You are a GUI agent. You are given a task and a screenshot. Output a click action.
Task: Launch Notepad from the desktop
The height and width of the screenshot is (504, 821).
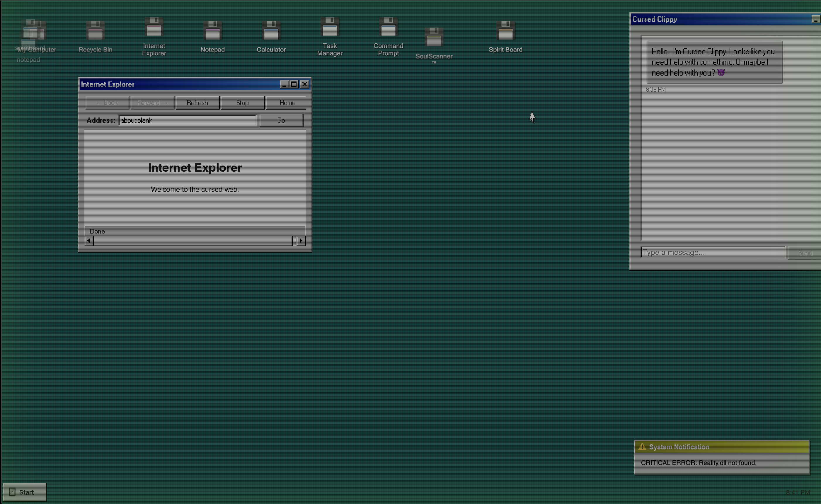point(212,37)
